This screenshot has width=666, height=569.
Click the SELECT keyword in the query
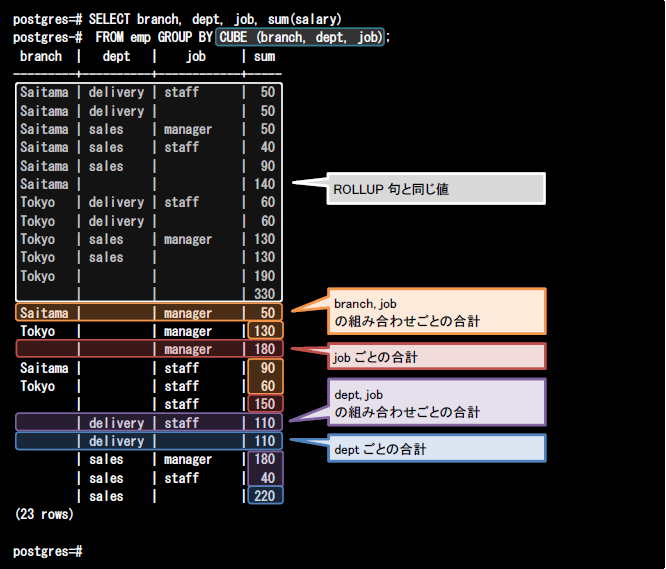coord(109,19)
